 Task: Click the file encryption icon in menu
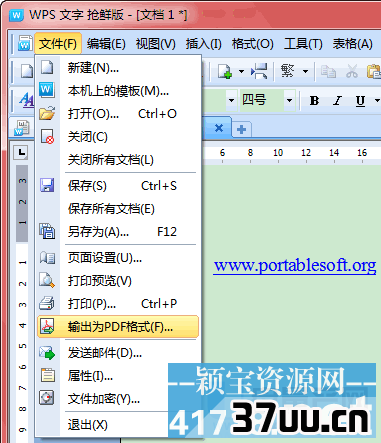point(47,398)
